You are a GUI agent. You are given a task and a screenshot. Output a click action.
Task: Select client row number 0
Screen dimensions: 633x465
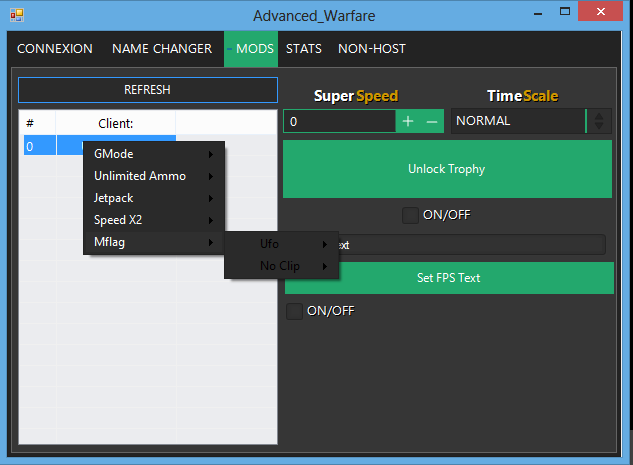(x=100, y=146)
